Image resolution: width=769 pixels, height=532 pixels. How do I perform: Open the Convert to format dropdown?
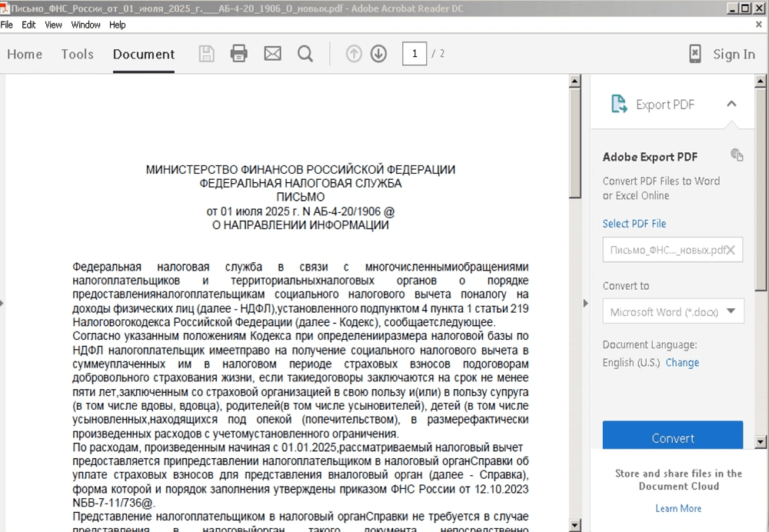click(673, 311)
